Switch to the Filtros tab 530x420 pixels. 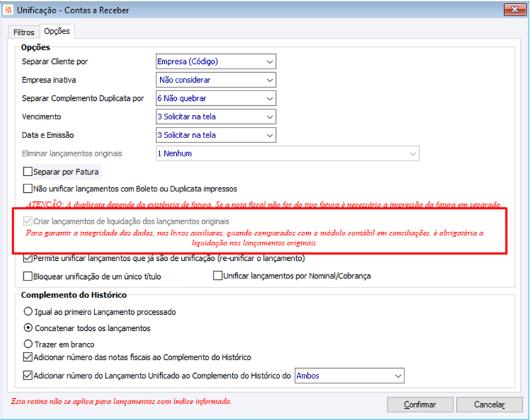click(24, 32)
